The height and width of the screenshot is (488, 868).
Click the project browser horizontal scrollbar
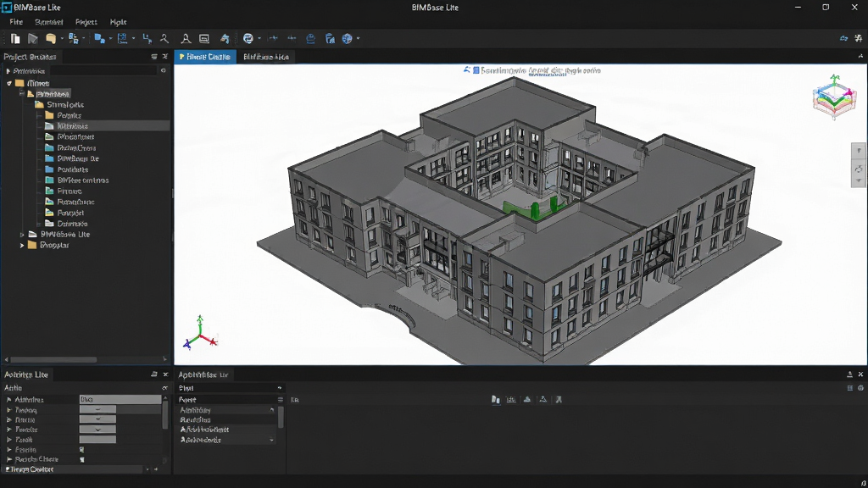tap(53, 359)
